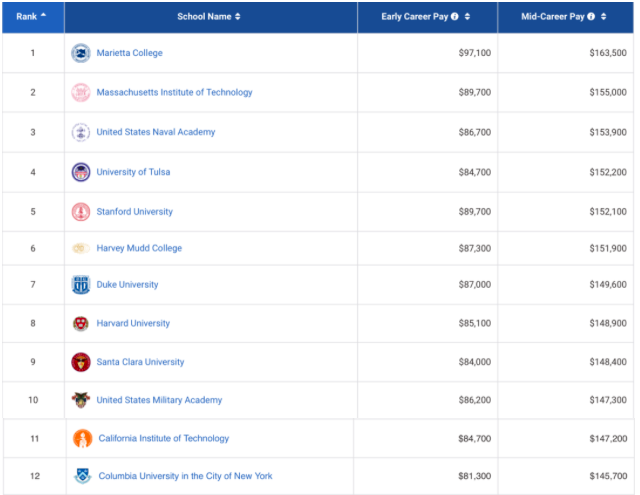Click the California Institute of Technology orange logo
Viewport: 640px width, 495px height.
[82, 438]
